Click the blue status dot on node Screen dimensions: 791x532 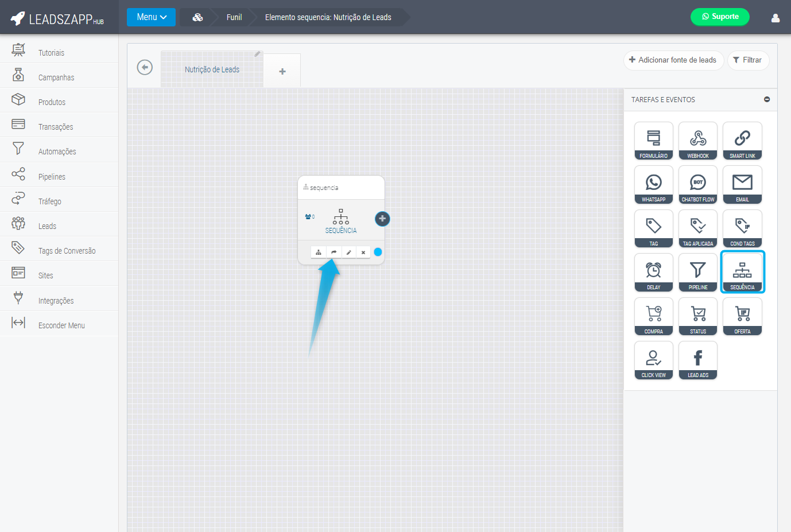tap(378, 252)
